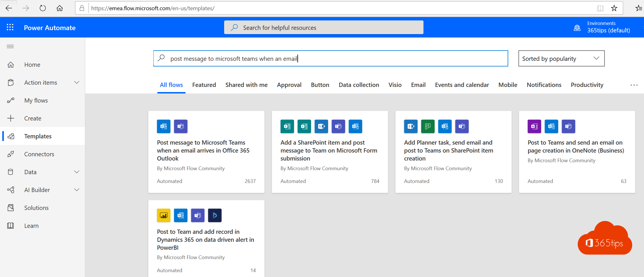Open the Templates page in sidebar
Image resolution: width=644 pixels, height=277 pixels.
pos(43,136)
